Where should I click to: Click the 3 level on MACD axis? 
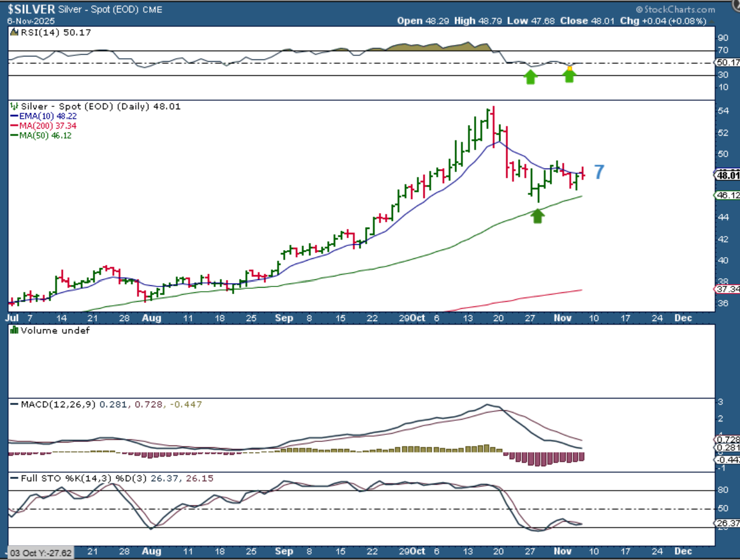[x=721, y=402]
